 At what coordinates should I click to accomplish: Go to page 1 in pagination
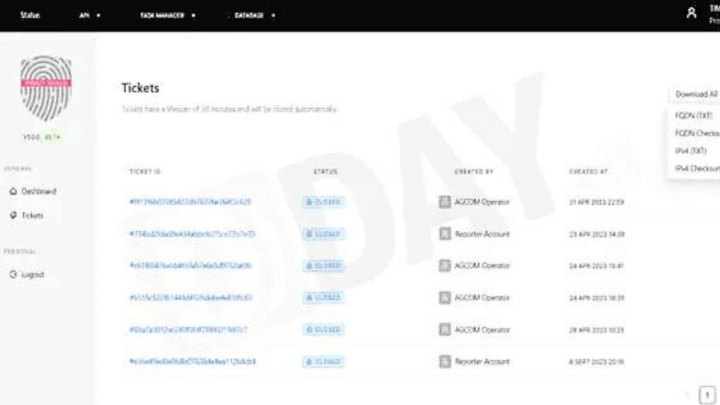pos(706,395)
